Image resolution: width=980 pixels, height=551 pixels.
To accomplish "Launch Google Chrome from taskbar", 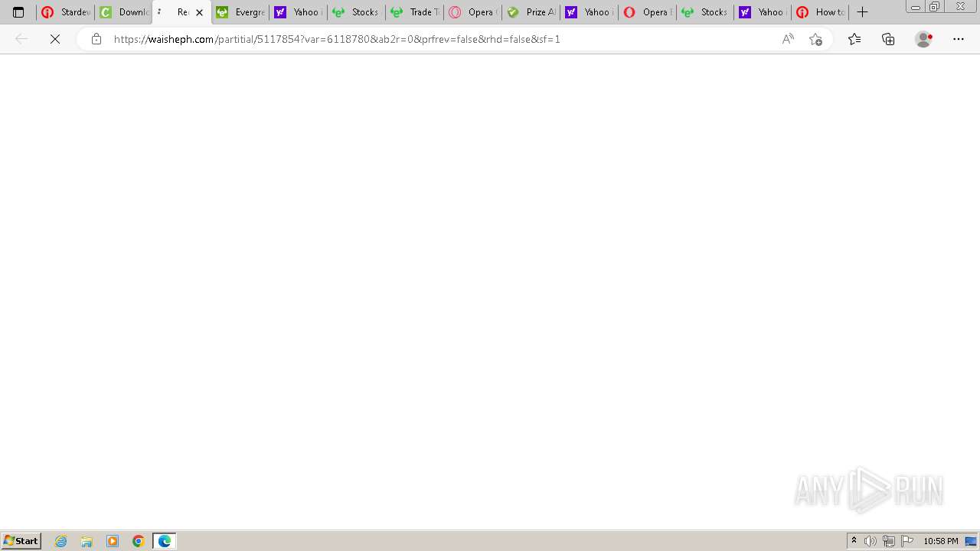I will tap(139, 541).
